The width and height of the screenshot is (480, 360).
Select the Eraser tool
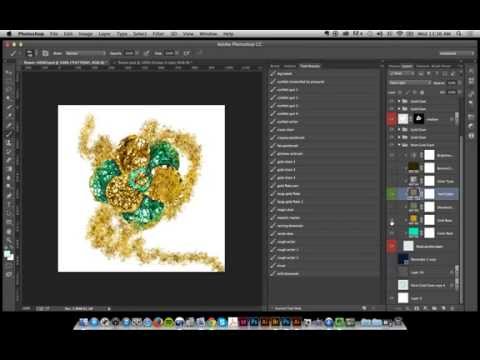[9, 160]
